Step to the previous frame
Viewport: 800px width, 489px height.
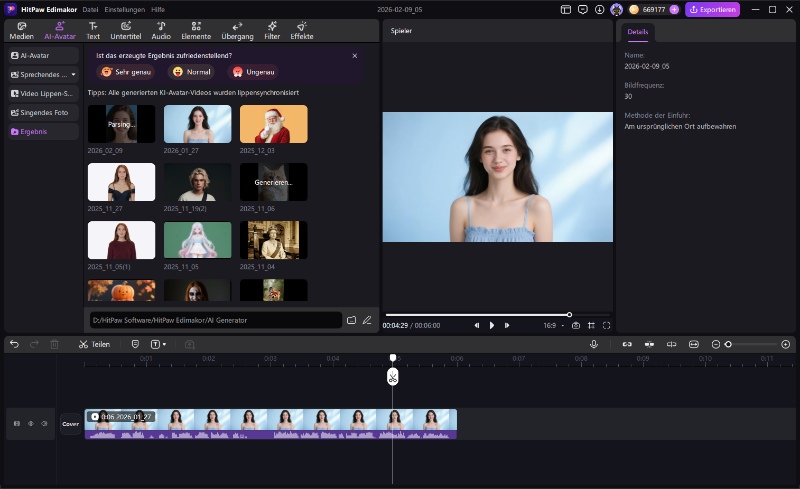click(477, 325)
